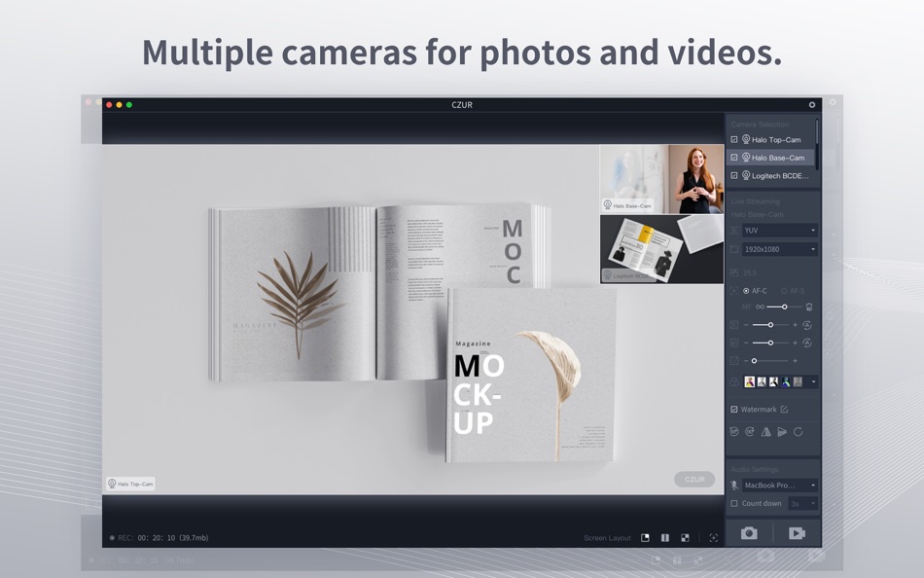Disable the Logitech BCDE camera checkbox

(733, 175)
